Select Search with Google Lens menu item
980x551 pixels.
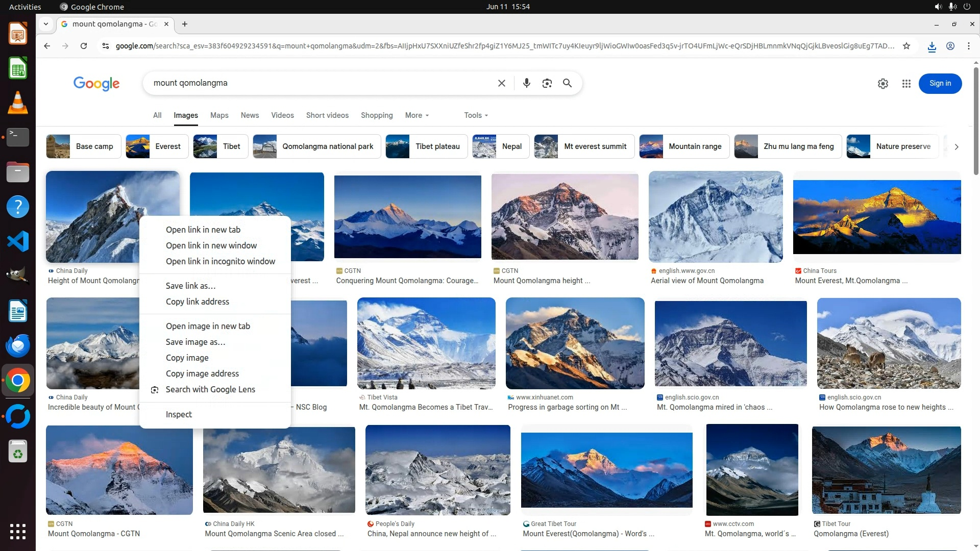[x=210, y=389]
